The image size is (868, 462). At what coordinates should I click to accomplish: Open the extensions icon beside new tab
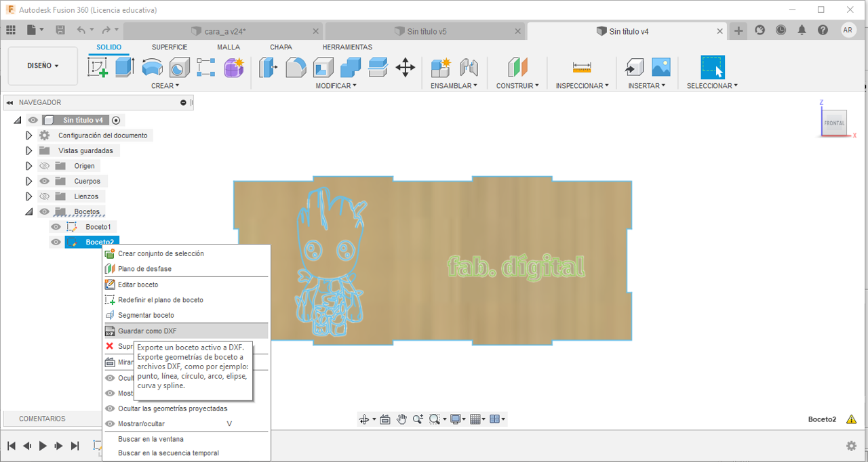point(760,30)
